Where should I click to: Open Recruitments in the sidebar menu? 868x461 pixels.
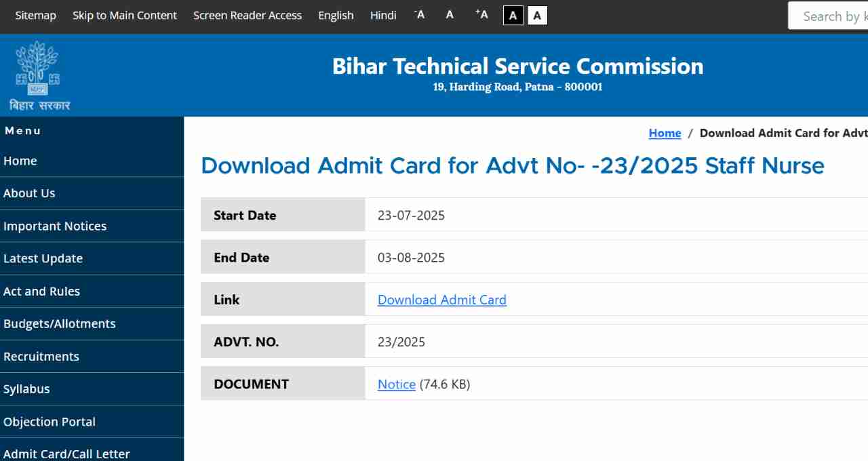92,356
